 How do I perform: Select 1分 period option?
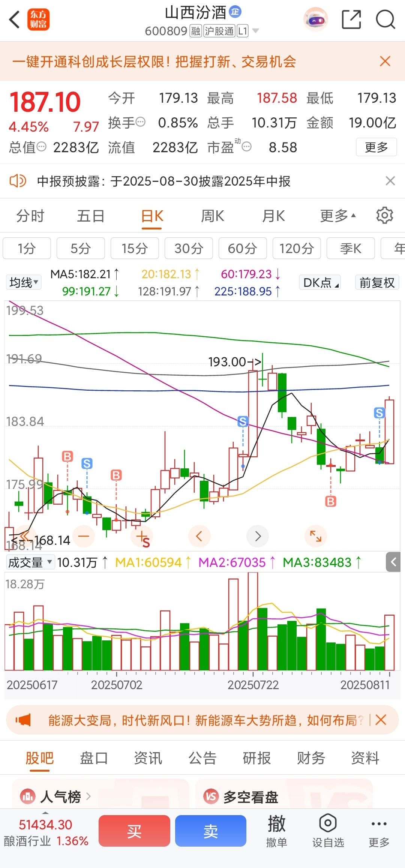coord(27,248)
